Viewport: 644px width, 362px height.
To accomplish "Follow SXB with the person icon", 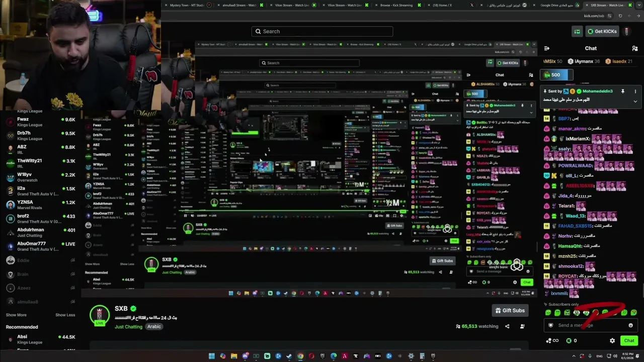I will 522,326.
